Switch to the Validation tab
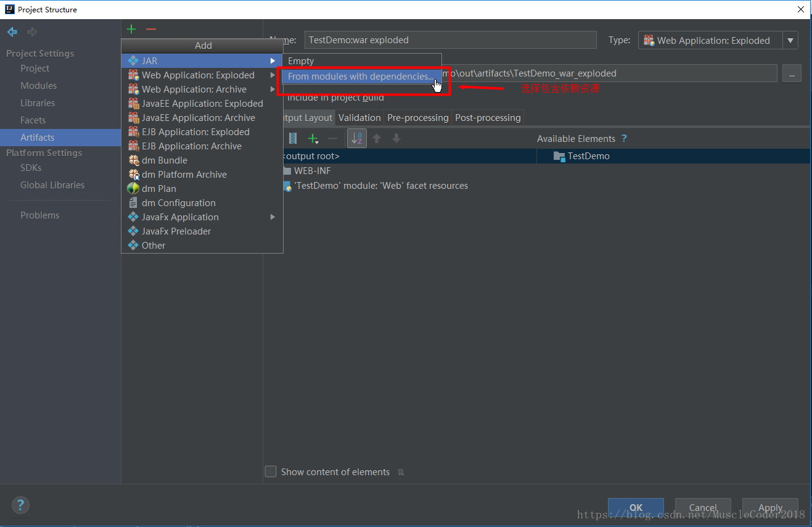This screenshot has height=527, width=812. [x=359, y=118]
